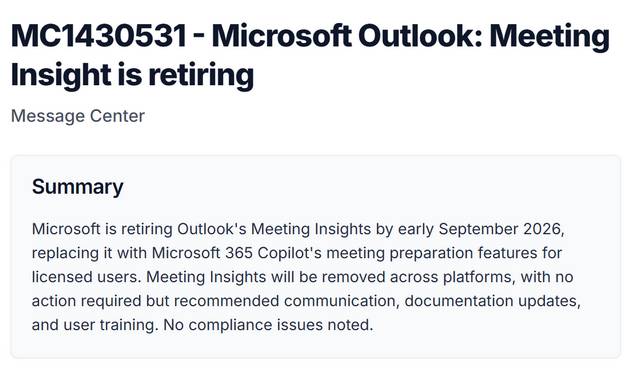Click the "meeting preparation features" phrase
Screen dimensions: 640x372
[400, 253]
